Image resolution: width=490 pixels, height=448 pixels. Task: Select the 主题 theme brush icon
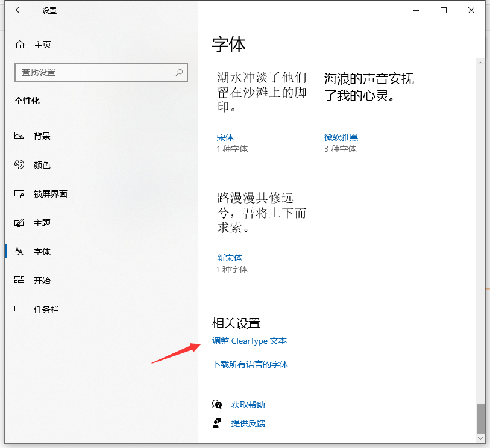coord(19,223)
